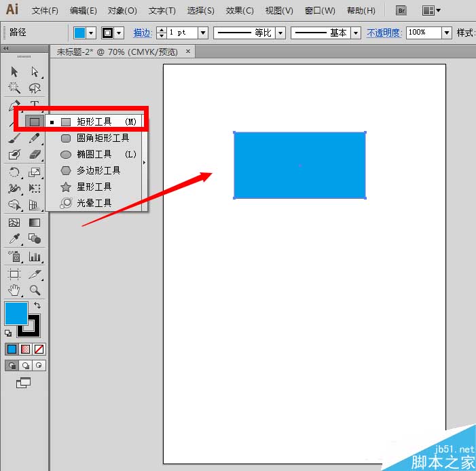
Task: Swap fill and stroke colors
Action: point(37,305)
